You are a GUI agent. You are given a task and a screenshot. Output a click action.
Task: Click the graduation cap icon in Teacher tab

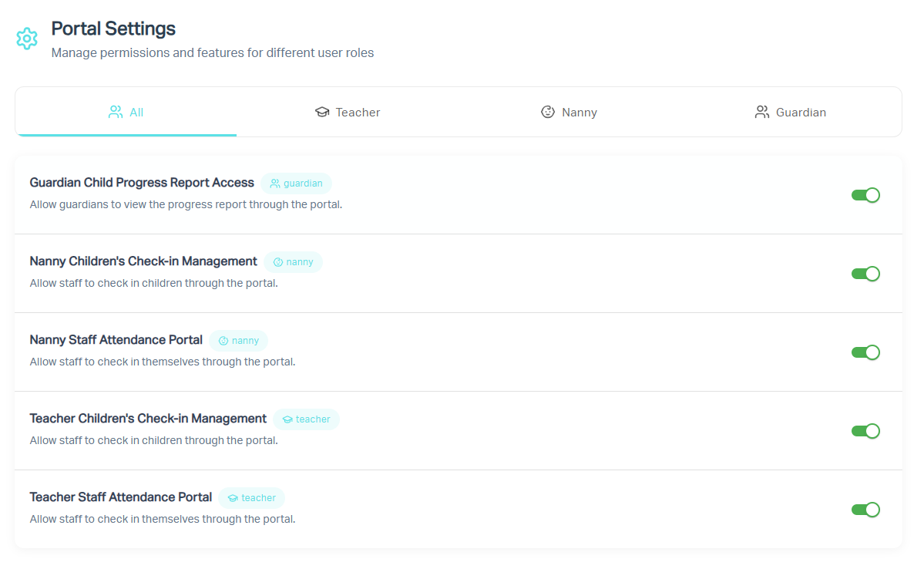click(x=322, y=113)
